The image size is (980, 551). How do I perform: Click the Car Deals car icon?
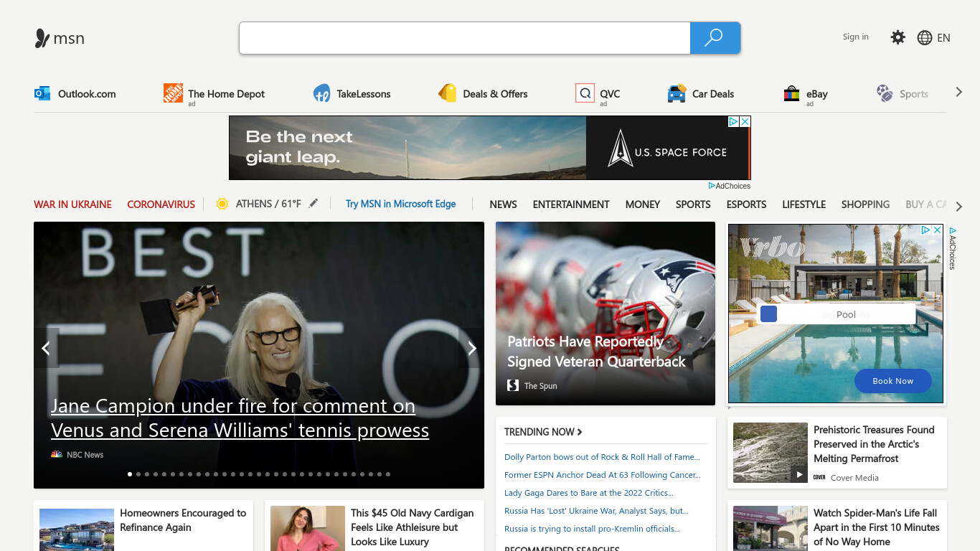677,93
